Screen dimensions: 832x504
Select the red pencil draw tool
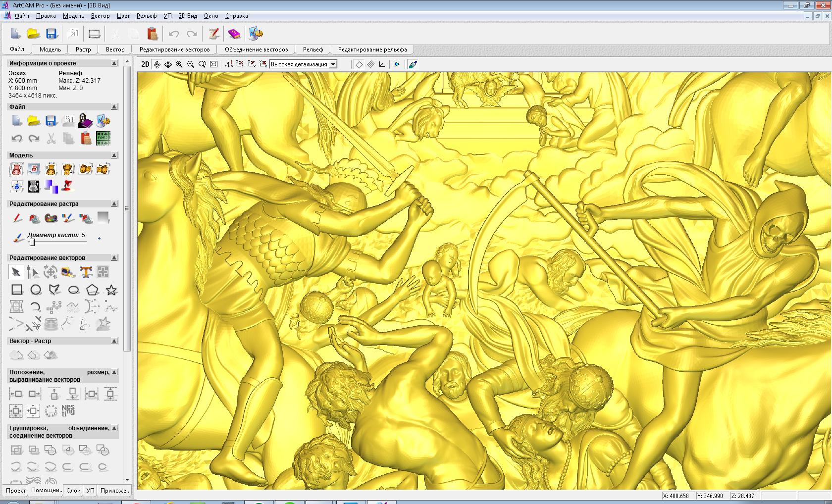point(17,218)
